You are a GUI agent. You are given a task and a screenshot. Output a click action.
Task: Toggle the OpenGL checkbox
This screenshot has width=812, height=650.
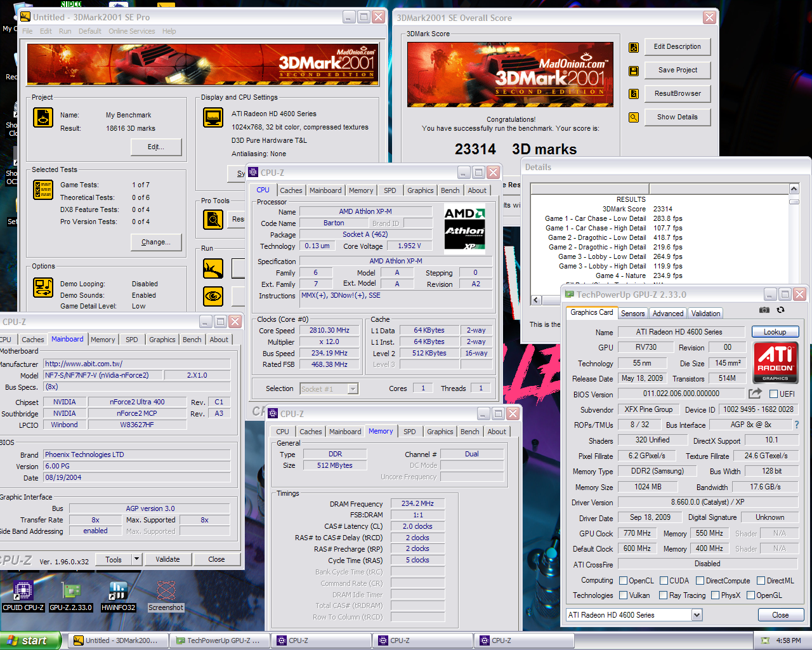(x=750, y=595)
